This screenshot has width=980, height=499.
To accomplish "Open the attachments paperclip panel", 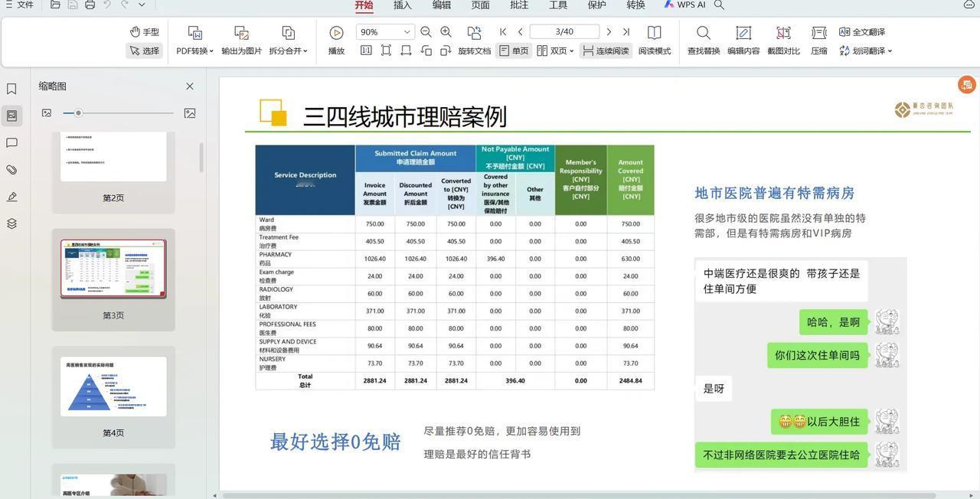I will (11, 170).
